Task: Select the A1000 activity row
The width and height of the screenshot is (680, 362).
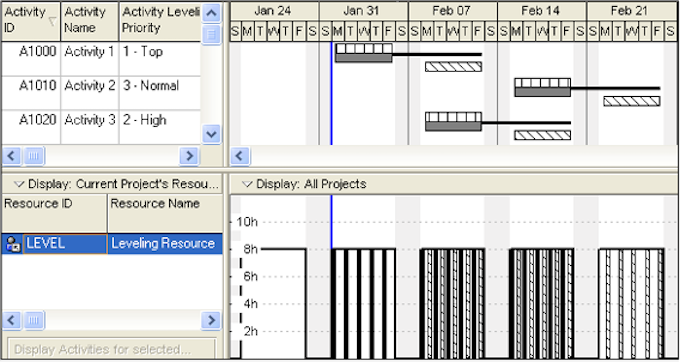Action: coord(101,59)
